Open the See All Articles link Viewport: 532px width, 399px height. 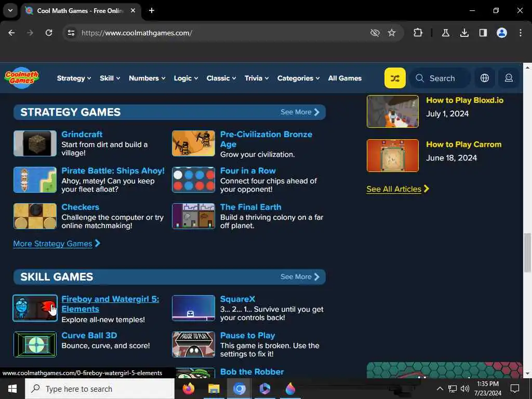point(397,189)
